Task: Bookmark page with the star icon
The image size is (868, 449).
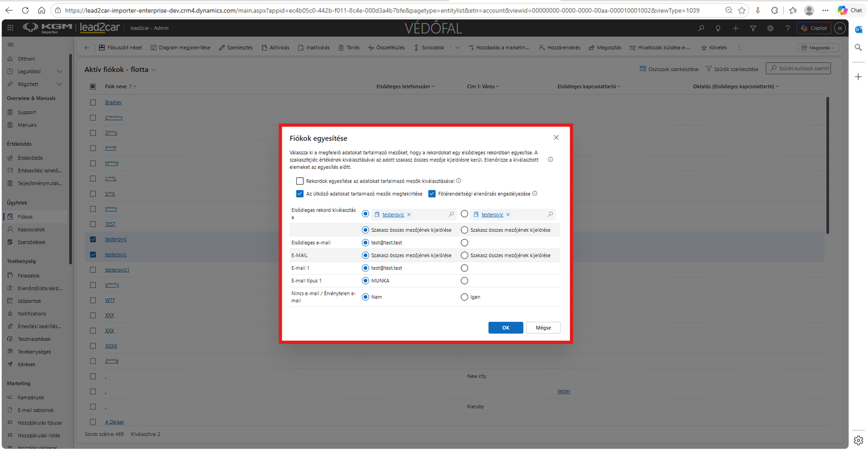Action: click(742, 10)
